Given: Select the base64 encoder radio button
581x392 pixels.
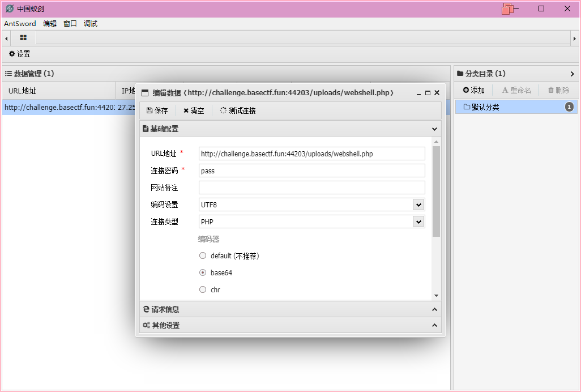Looking at the screenshot, I should point(203,272).
